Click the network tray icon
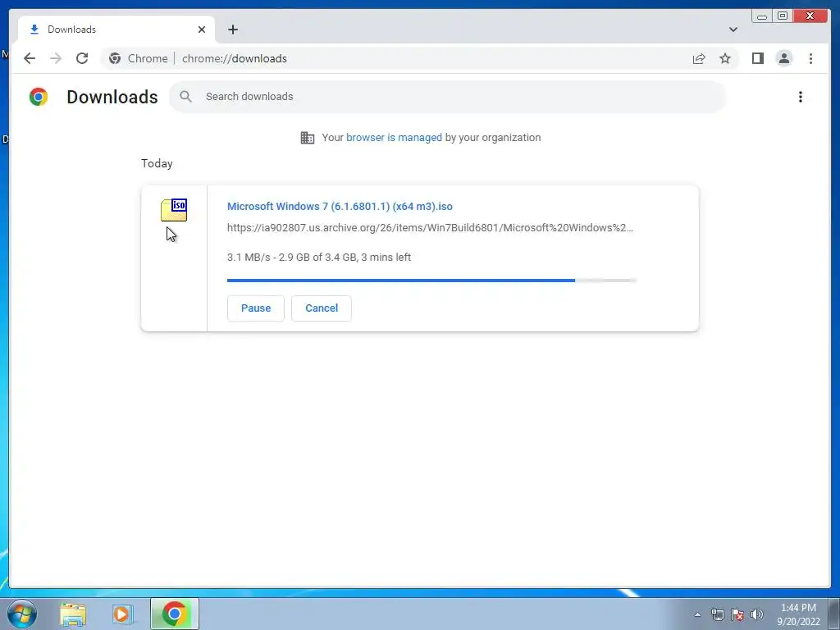The image size is (840, 630). (717, 614)
